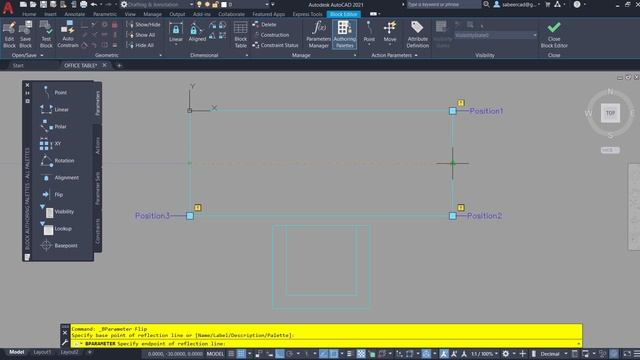This screenshot has width=640, height=360.
Task: Switch to the Layout1 tab
Action: pyautogui.click(x=42, y=352)
